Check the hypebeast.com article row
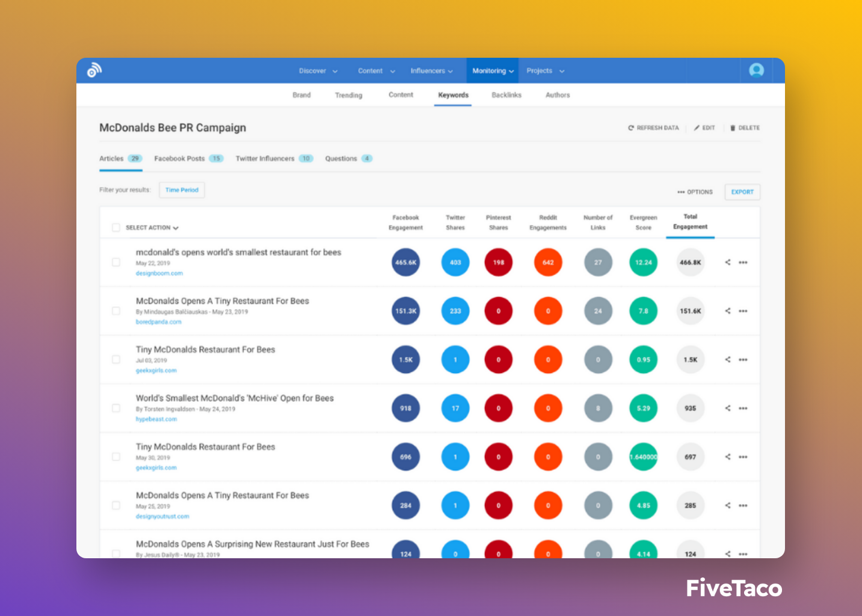The height and width of the screenshot is (616, 862). [116, 408]
